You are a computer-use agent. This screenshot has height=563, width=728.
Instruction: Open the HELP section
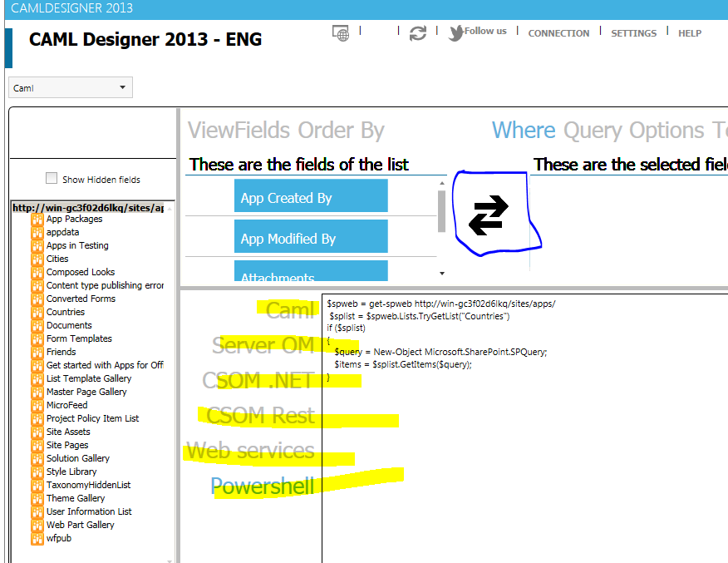pos(690,33)
